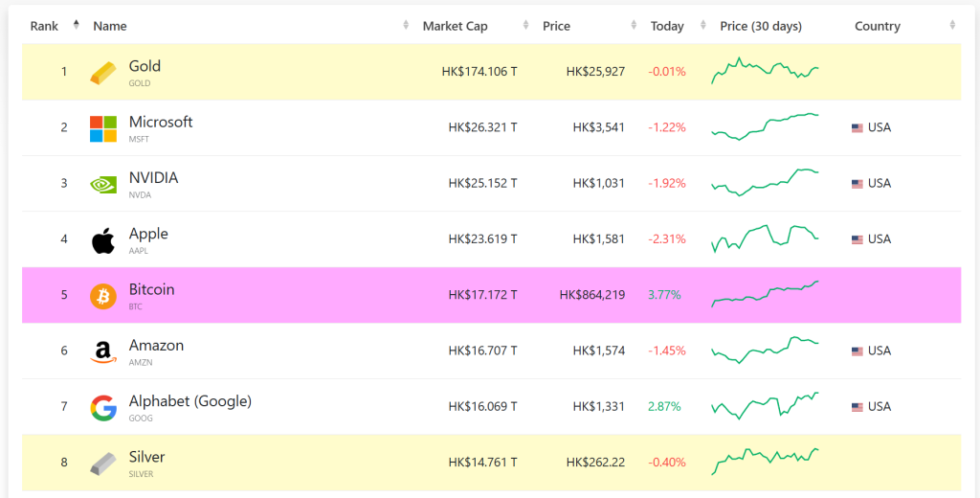Open the Amazon company link
Image resolution: width=980 pixels, height=498 pixels.
[x=156, y=345]
